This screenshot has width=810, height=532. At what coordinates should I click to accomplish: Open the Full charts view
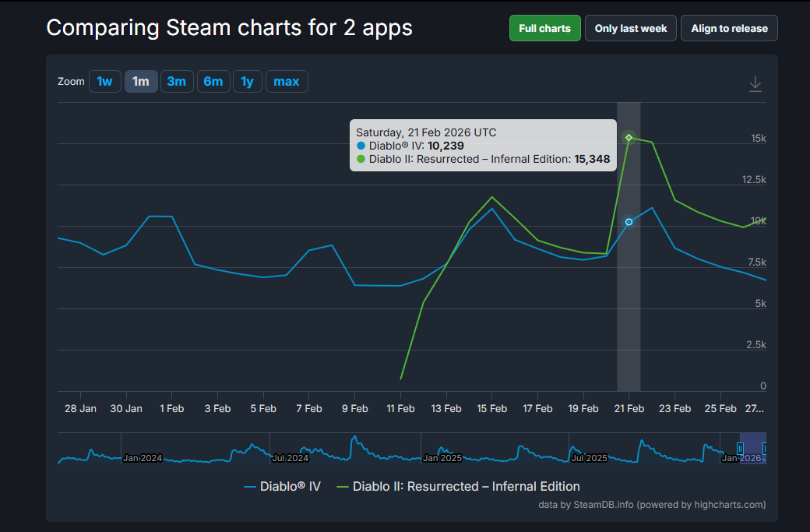point(544,28)
